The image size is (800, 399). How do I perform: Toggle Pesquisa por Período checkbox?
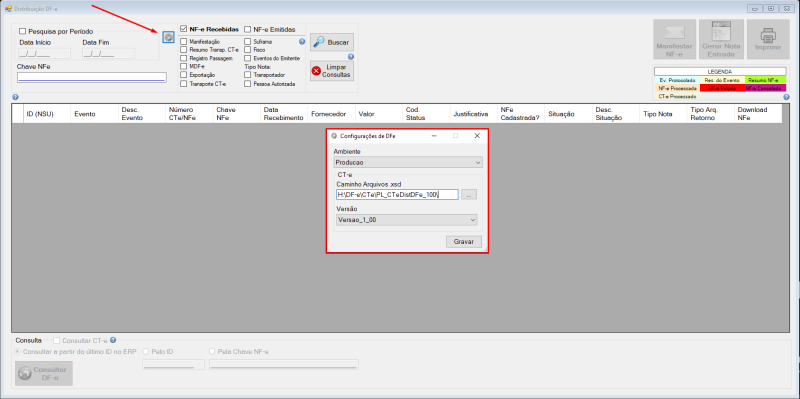22,31
